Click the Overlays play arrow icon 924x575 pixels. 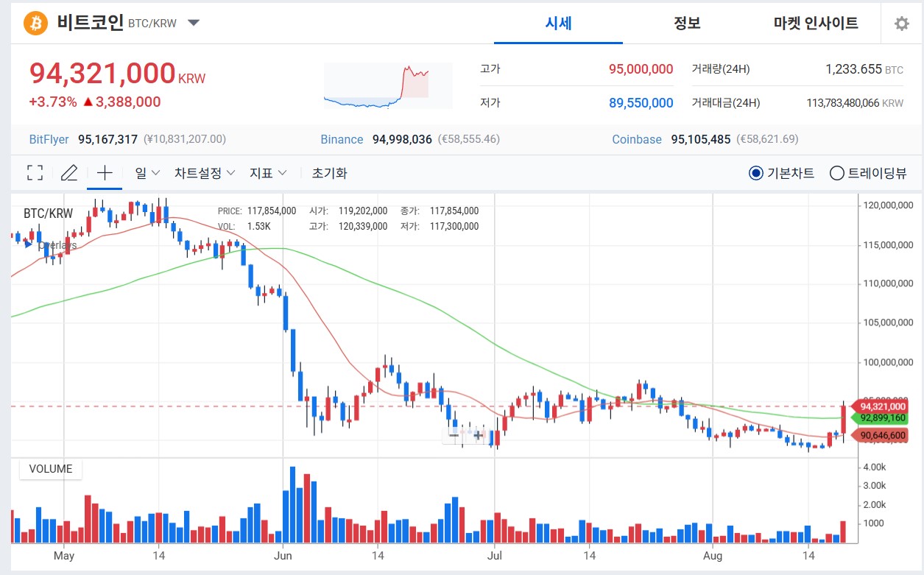click(29, 244)
